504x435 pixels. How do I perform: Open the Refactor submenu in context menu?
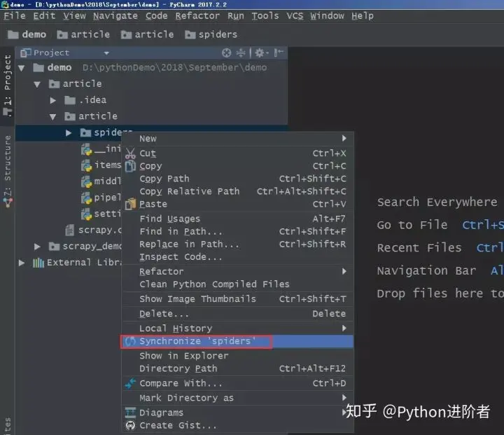238,271
